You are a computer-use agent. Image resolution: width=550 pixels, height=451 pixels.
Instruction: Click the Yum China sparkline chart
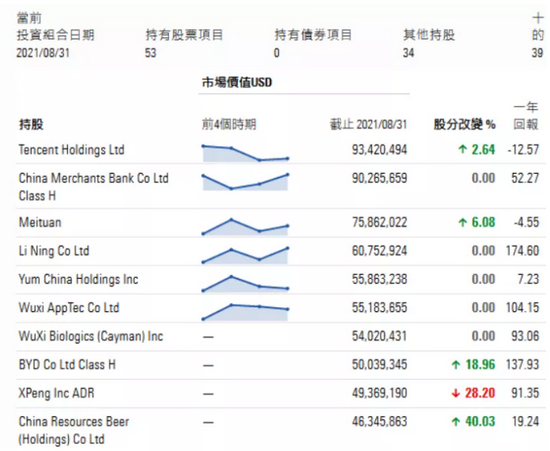tap(245, 283)
